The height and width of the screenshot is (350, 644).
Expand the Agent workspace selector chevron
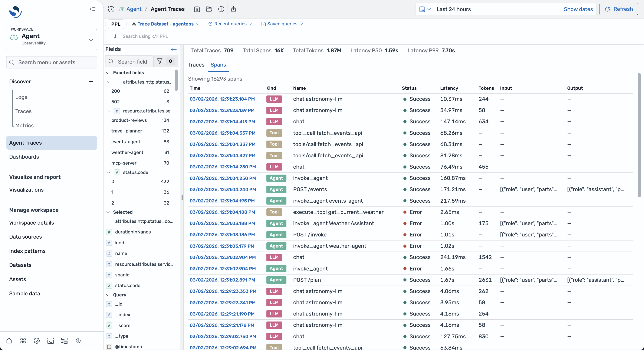(91, 39)
